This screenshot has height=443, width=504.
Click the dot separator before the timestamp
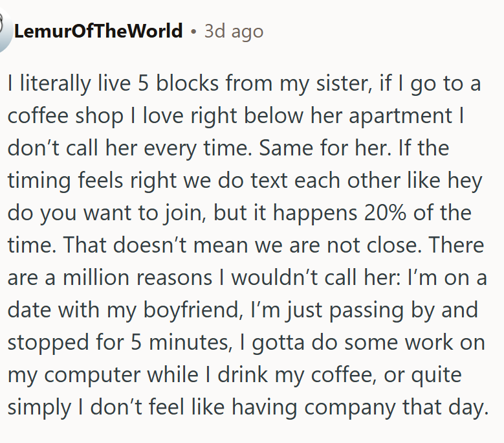click(193, 32)
